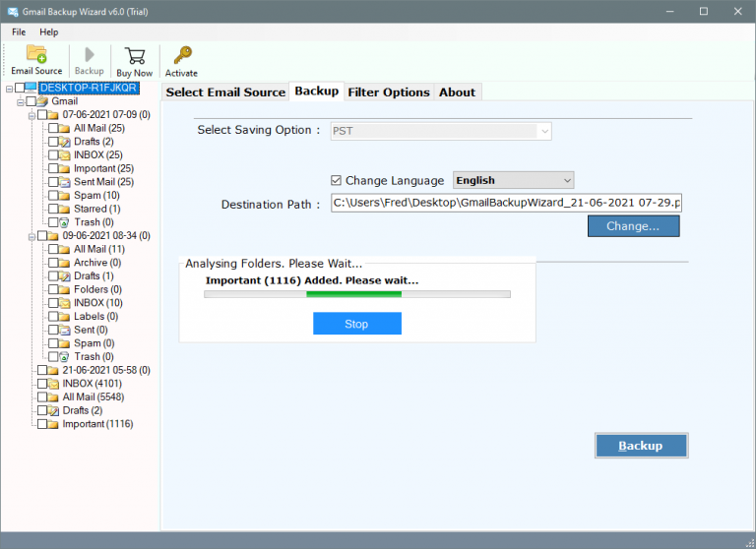Screen dimensions: 756x549
Task: Collapse the 07-06-2021 07-09 folder node
Action: [x=31, y=116]
